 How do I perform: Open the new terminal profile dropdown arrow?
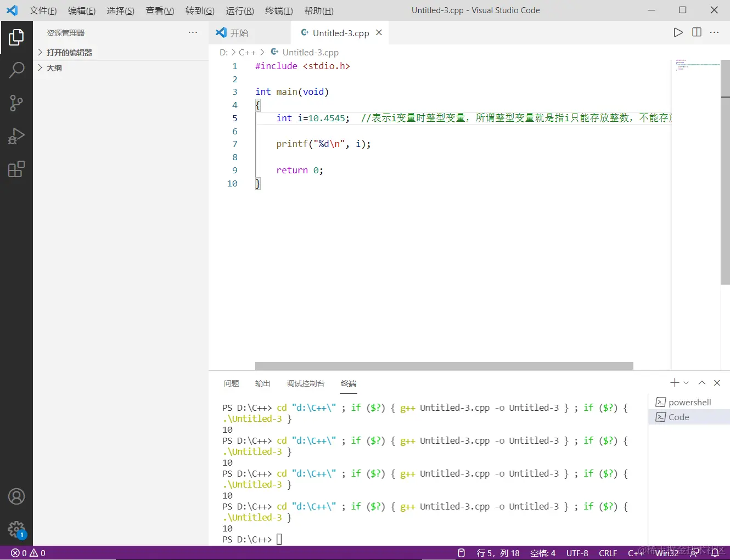686,383
